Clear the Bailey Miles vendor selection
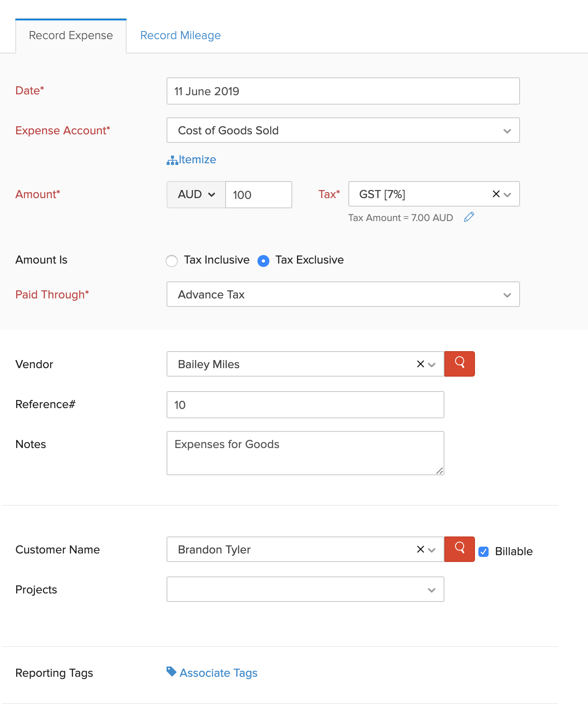The height and width of the screenshot is (715, 588). (420, 364)
